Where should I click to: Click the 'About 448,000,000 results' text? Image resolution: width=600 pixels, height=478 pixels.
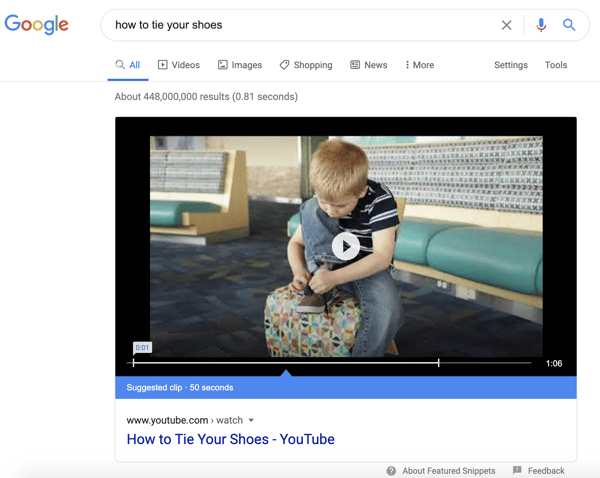point(172,96)
